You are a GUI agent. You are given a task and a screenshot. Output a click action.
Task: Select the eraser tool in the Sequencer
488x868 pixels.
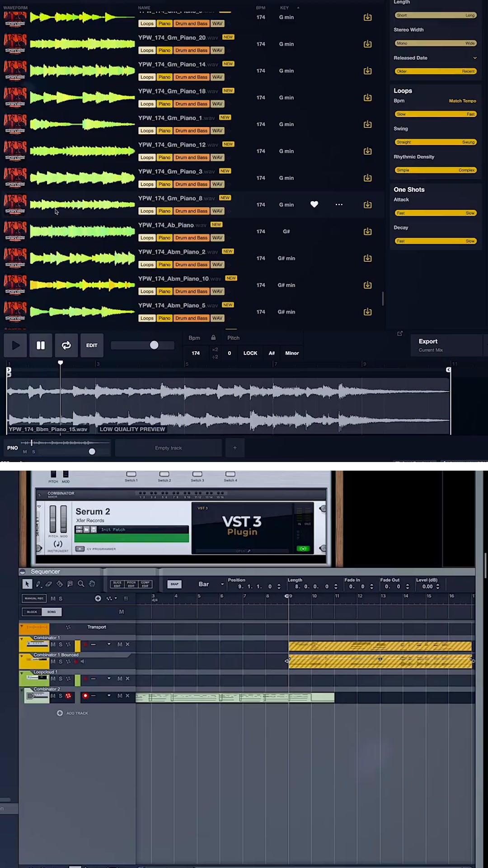tap(49, 584)
